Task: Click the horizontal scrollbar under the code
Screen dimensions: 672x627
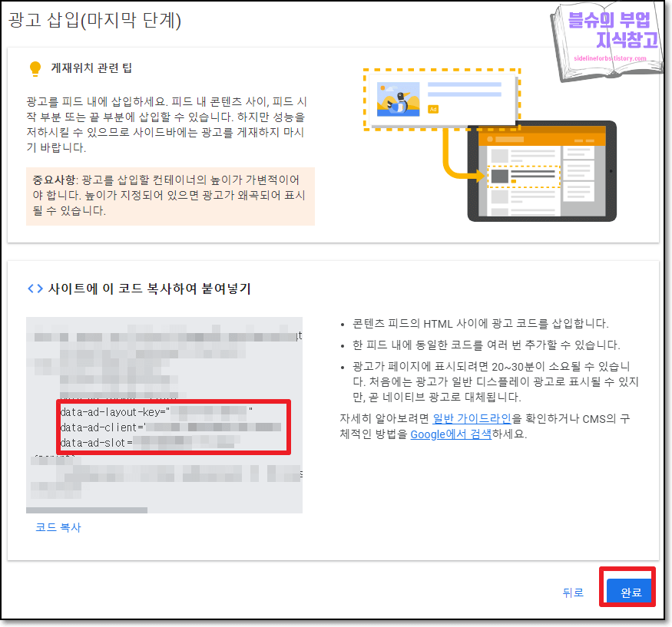Action: (87, 510)
